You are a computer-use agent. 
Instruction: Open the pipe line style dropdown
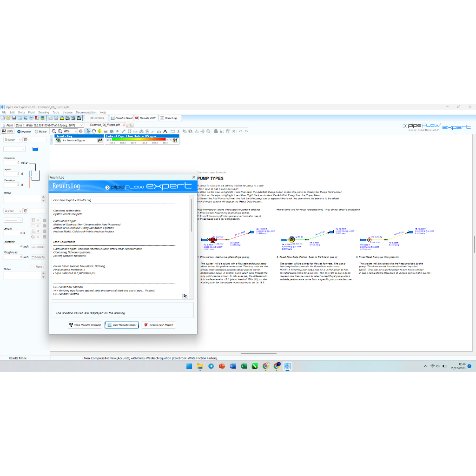click(13, 220)
